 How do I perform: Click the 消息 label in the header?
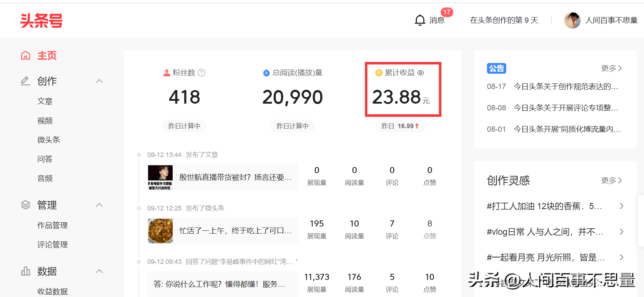437,20
